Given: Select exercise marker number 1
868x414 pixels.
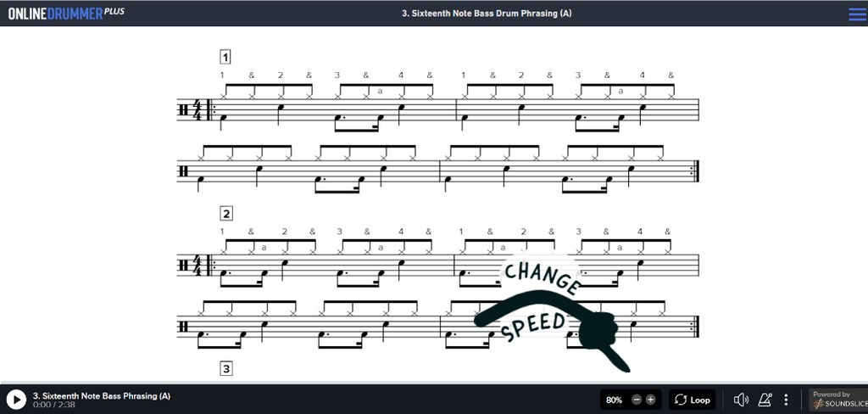Looking at the screenshot, I should point(225,57).
